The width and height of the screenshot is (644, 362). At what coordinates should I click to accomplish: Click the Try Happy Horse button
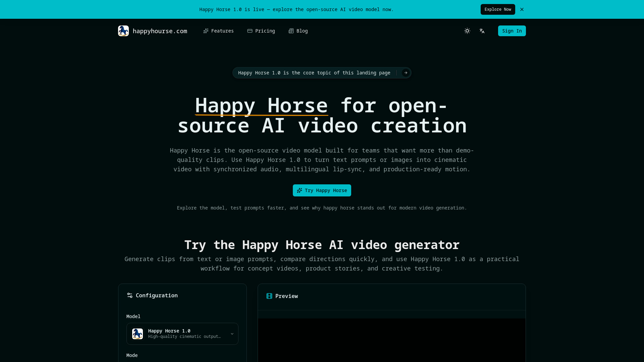pyautogui.click(x=322, y=190)
